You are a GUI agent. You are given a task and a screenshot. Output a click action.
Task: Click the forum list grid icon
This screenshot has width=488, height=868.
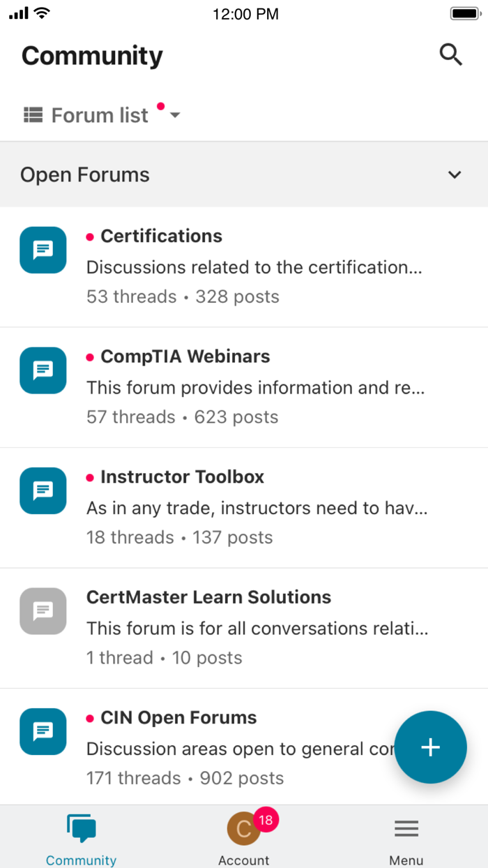tap(32, 114)
